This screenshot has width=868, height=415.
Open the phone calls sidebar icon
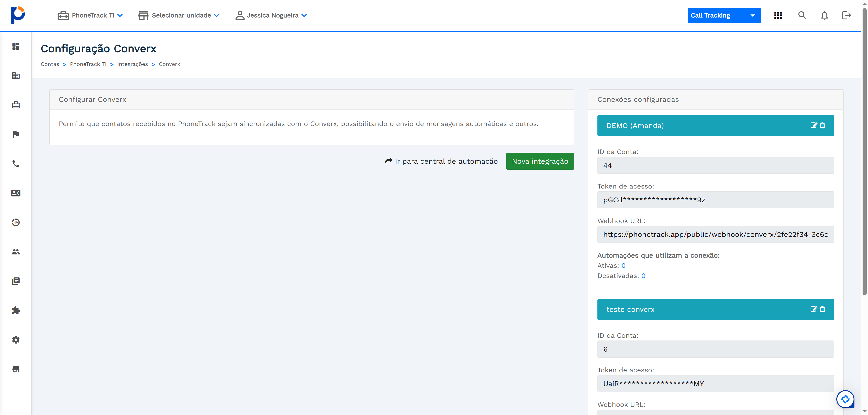click(x=16, y=163)
